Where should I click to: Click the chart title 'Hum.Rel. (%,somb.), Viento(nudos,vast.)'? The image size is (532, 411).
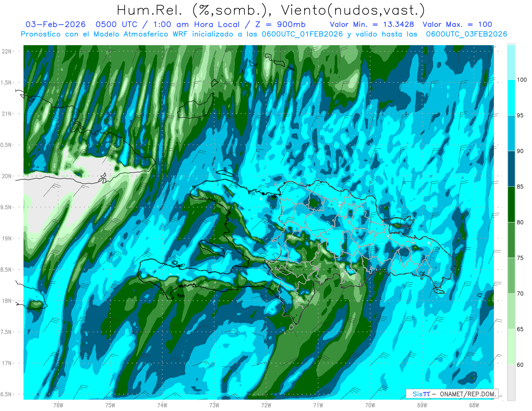271,10
